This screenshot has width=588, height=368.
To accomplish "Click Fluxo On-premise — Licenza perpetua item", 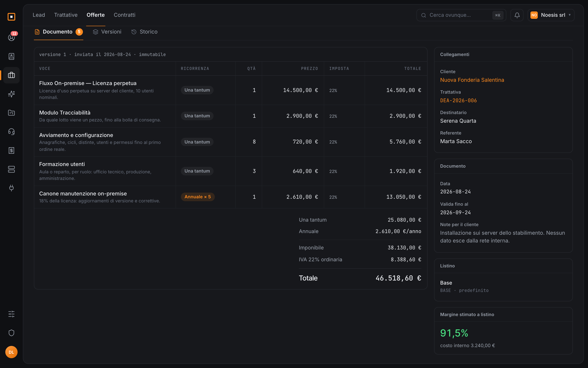I will point(88,83).
